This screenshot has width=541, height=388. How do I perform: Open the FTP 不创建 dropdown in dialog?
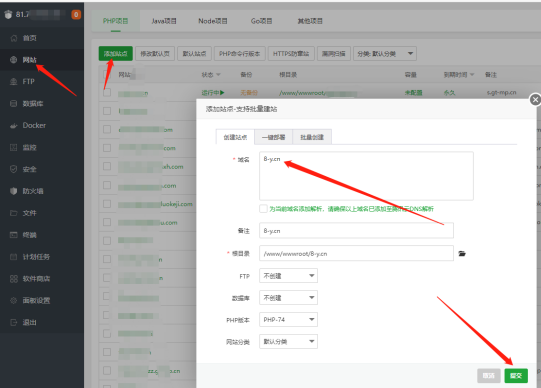pyautogui.click(x=288, y=276)
